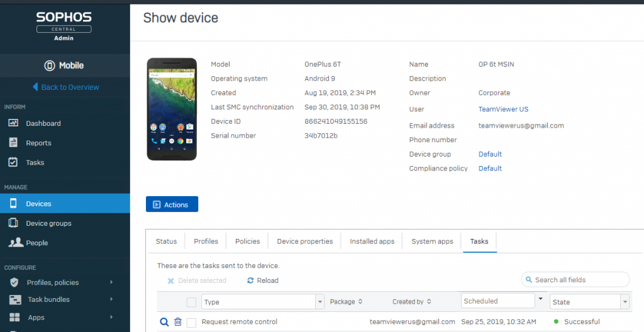
Task: Click the Sep 25, 2019, 10:32 AM cell
Action: pyautogui.click(x=499, y=322)
